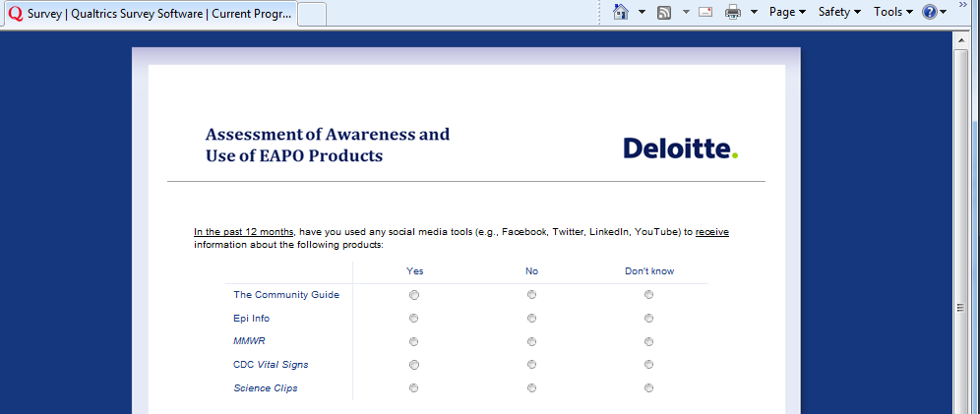Click the 'CDC Vital Signs' row label
The width and height of the screenshot is (980, 414).
click(x=271, y=364)
